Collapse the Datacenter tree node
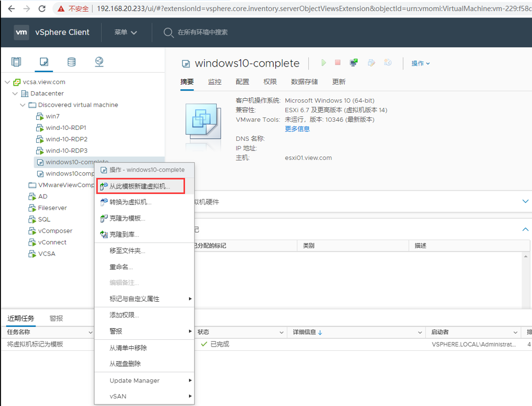This screenshot has width=532, height=406. (x=15, y=94)
